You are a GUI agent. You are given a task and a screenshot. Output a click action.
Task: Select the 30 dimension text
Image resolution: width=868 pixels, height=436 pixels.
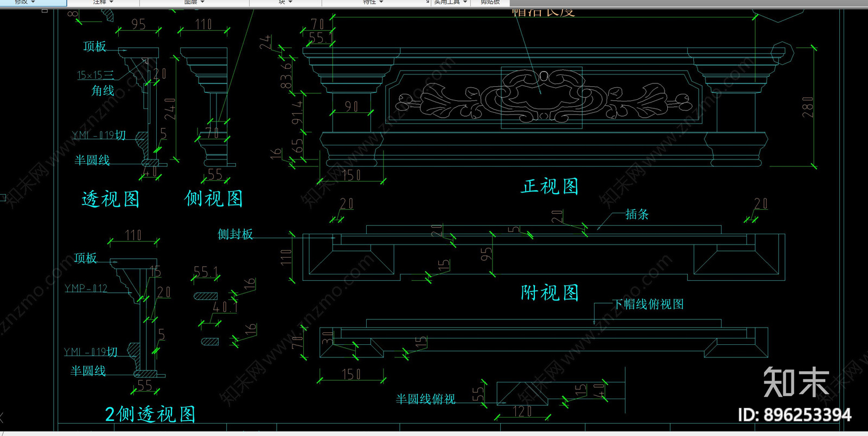328,338
